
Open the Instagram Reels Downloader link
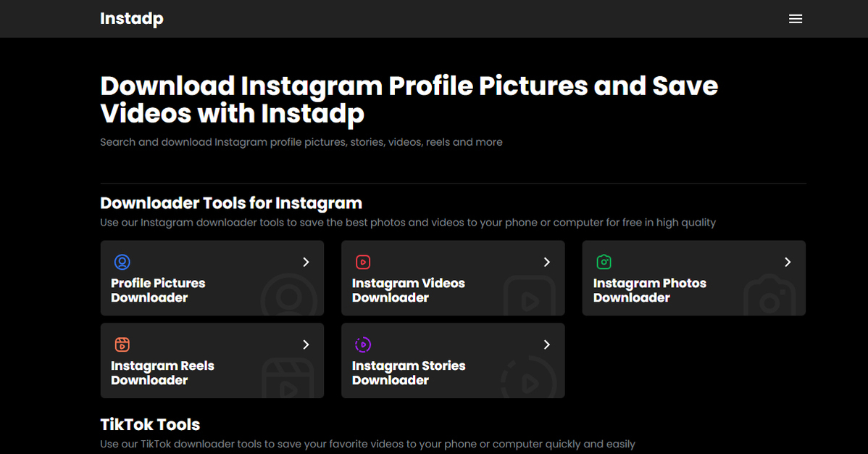pyautogui.click(x=162, y=373)
